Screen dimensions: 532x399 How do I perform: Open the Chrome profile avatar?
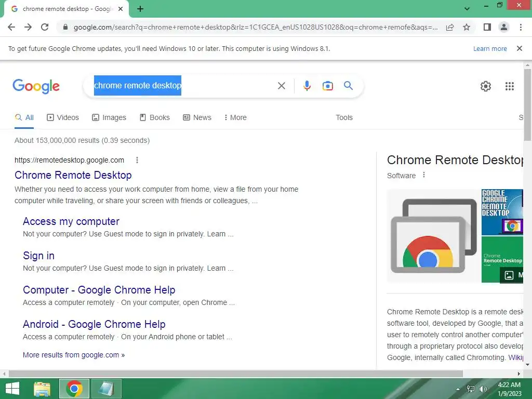(x=504, y=27)
